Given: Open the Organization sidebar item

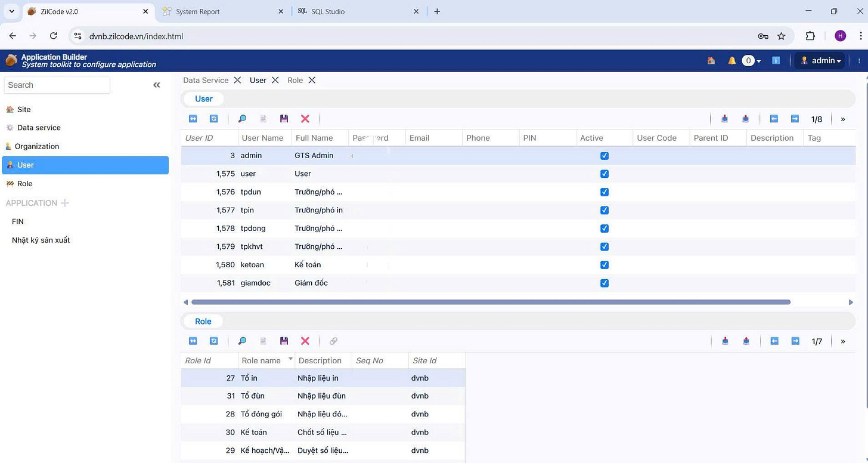Looking at the screenshot, I should click(37, 146).
